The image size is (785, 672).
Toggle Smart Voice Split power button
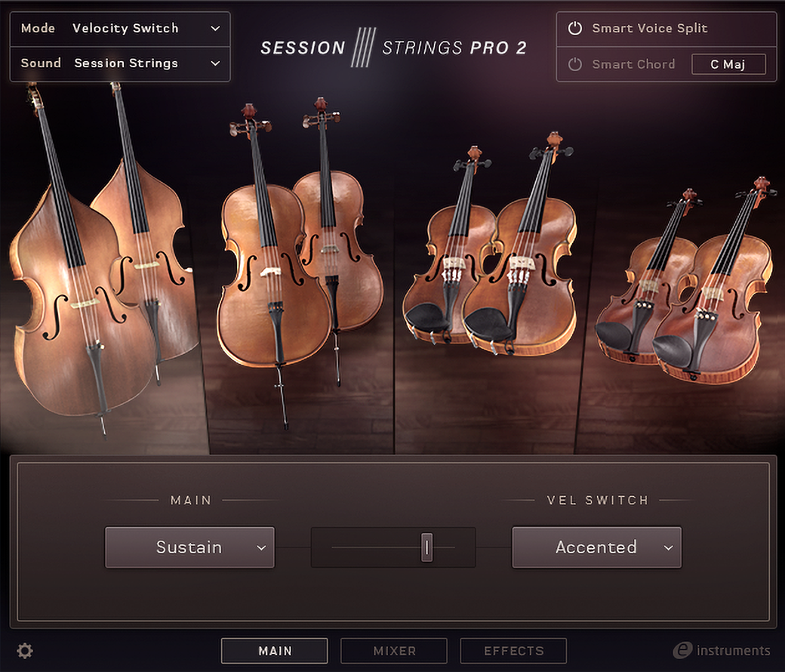click(x=574, y=28)
